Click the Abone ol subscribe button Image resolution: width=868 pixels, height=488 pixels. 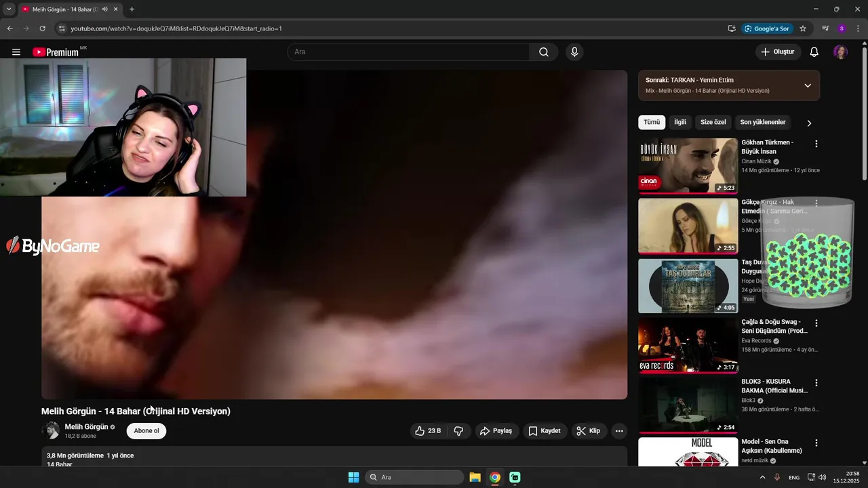pos(146,431)
